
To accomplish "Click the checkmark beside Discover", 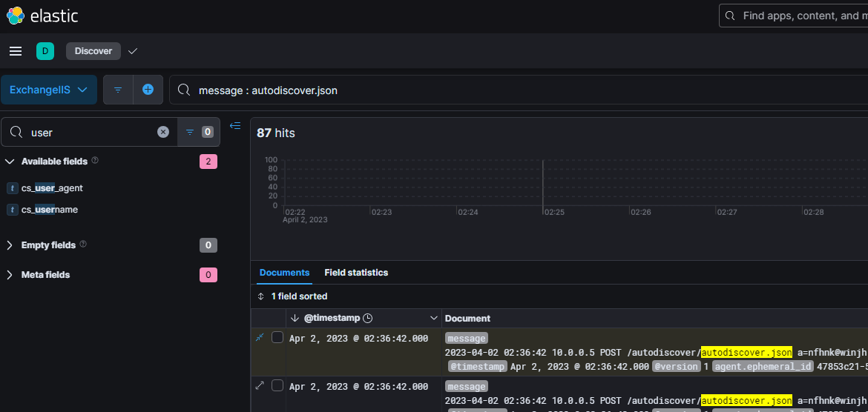I will click(x=132, y=51).
